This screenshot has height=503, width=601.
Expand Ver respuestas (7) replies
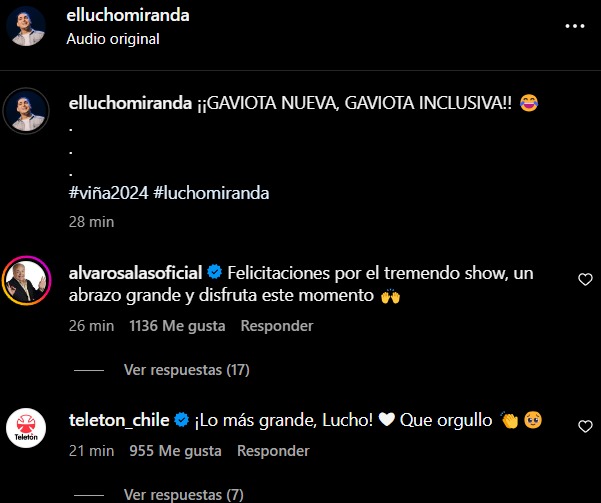[x=183, y=495]
